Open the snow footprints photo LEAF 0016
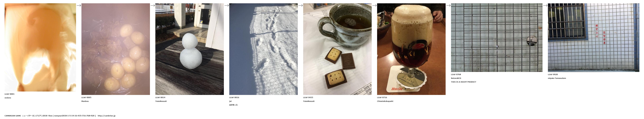Viewport: 644px width, 119px height. tap(263, 49)
